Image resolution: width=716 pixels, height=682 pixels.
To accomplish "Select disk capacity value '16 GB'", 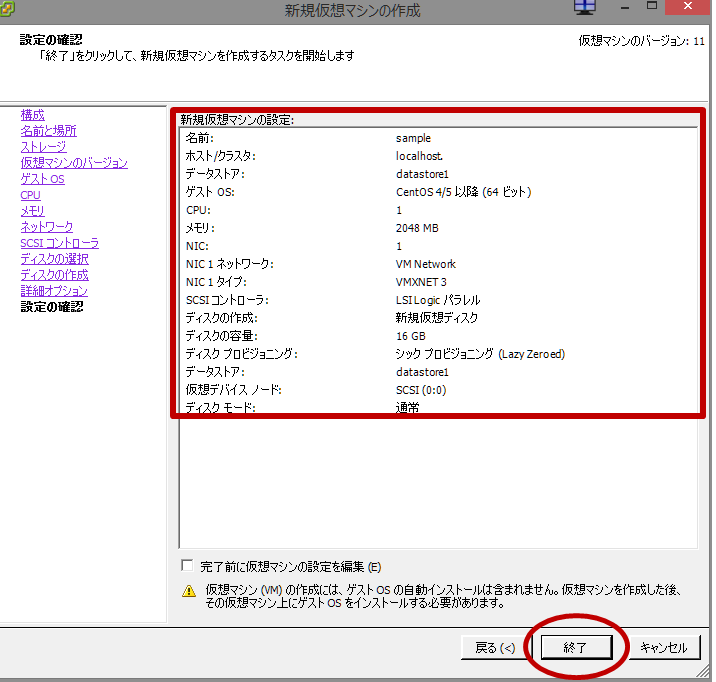I will tap(411, 336).
